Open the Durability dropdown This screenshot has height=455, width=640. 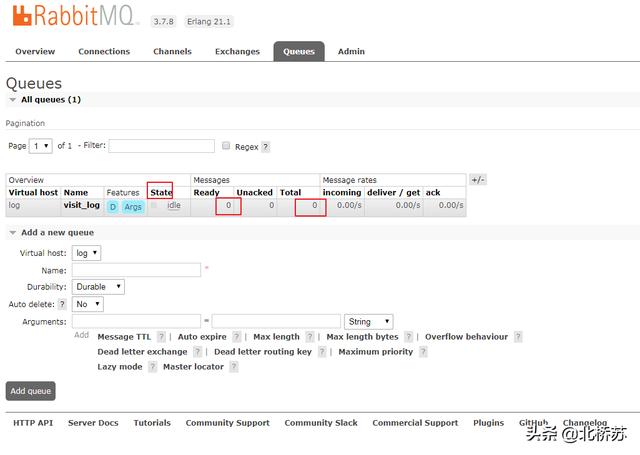point(98,287)
